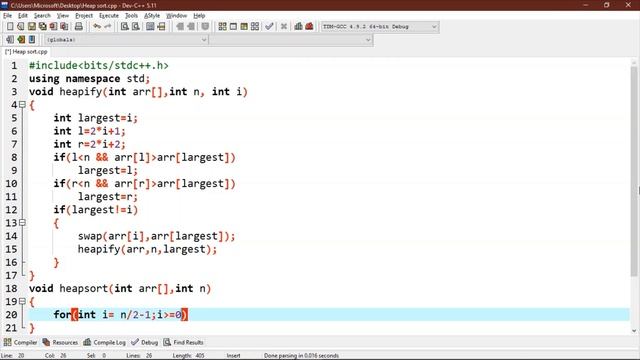Click 'Done parsing in 0.016 seconds' status text

point(301,356)
